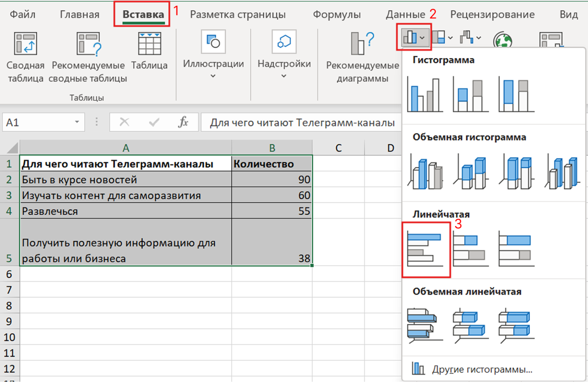Image resolution: width=588 pixels, height=382 pixels.
Task: Click the fx insert function button
Action: pos(183,122)
